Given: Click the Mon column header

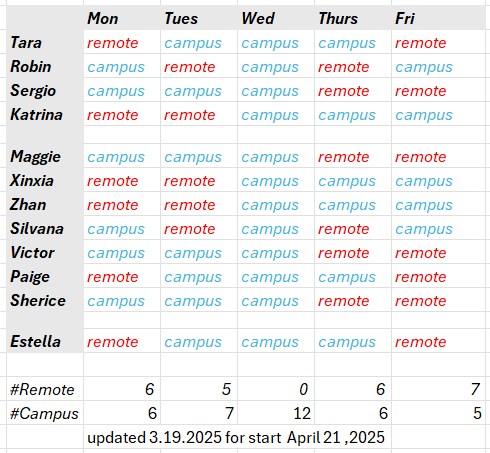Looking at the screenshot, I should [x=122, y=18].
